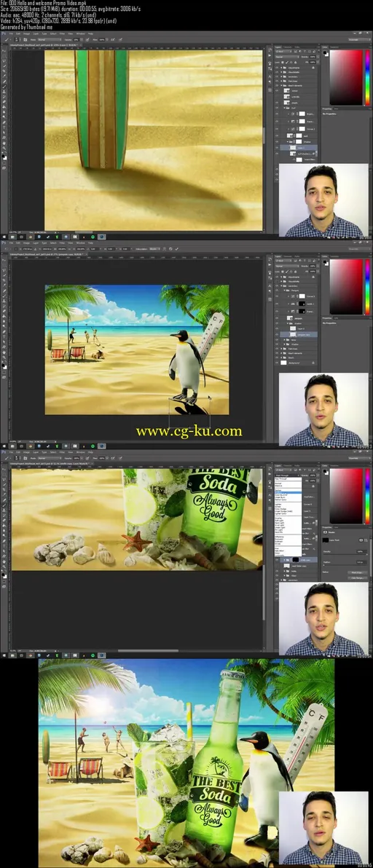The height and width of the screenshot is (868, 373).
Task: Toggle Beach elements visibility in penguin frame
Action: pyautogui.click(x=277, y=353)
